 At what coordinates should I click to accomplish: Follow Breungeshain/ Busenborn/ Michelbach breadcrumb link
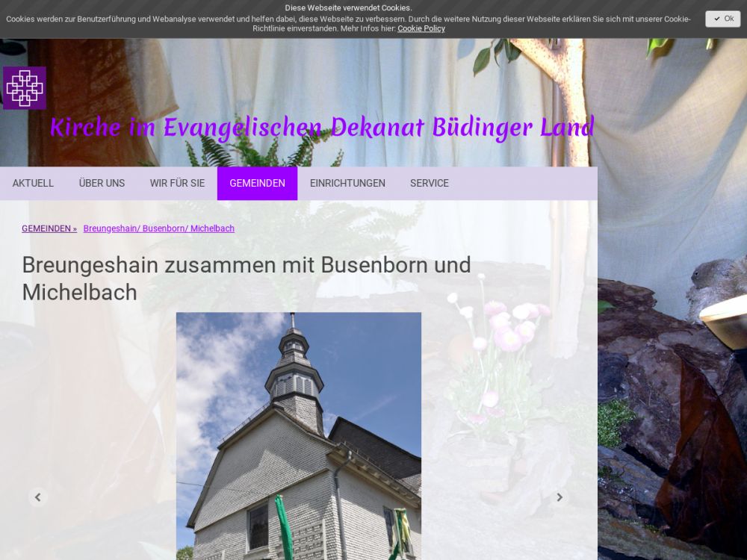[x=159, y=228]
